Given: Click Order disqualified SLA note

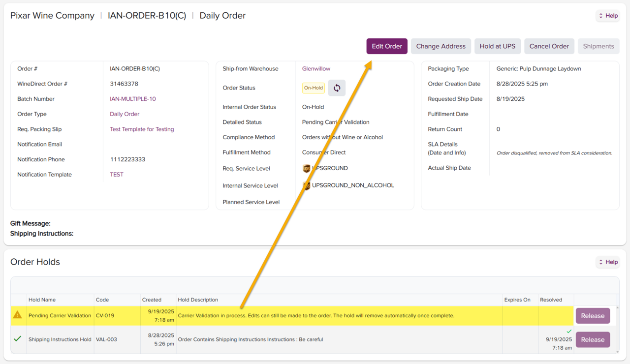Looking at the screenshot, I should pos(554,153).
